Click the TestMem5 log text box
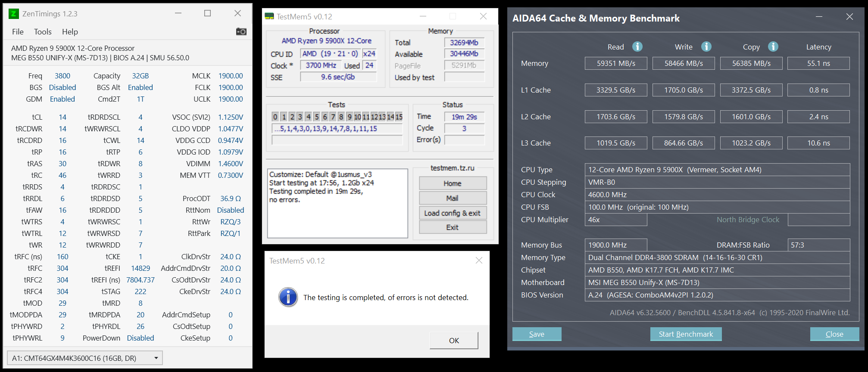The height and width of the screenshot is (372, 868). click(337, 203)
